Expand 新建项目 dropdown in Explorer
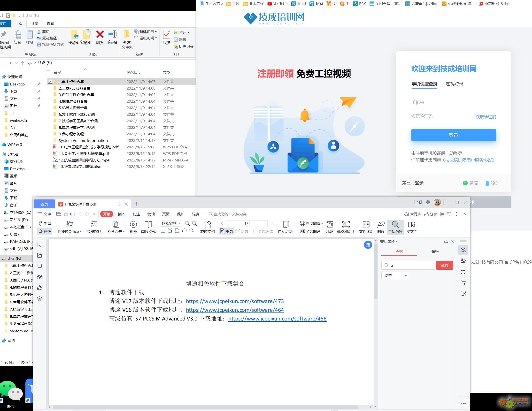The height and width of the screenshot is (411, 532). (156, 32)
